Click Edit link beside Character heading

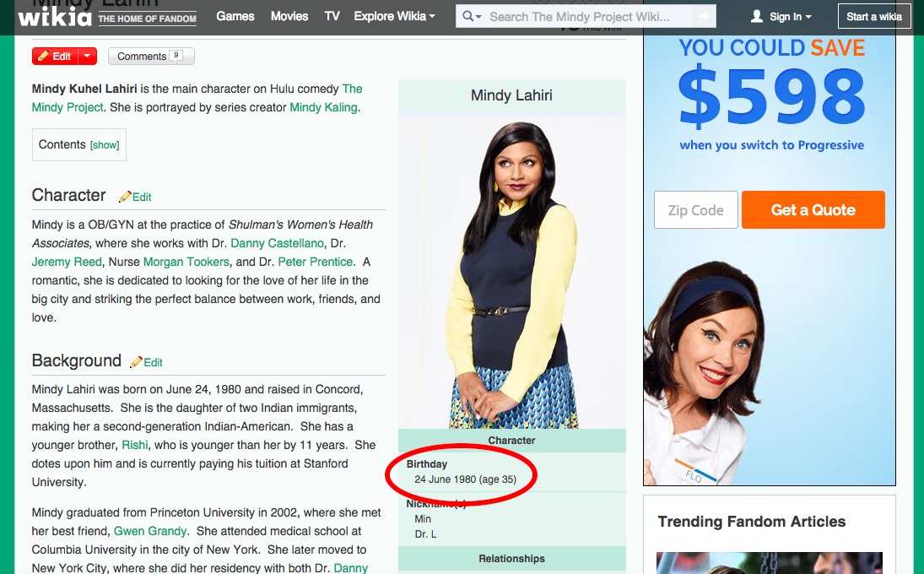tap(142, 197)
